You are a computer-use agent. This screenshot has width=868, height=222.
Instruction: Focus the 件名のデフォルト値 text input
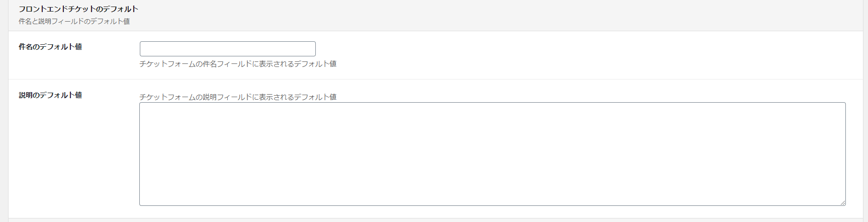pyautogui.click(x=228, y=49)
